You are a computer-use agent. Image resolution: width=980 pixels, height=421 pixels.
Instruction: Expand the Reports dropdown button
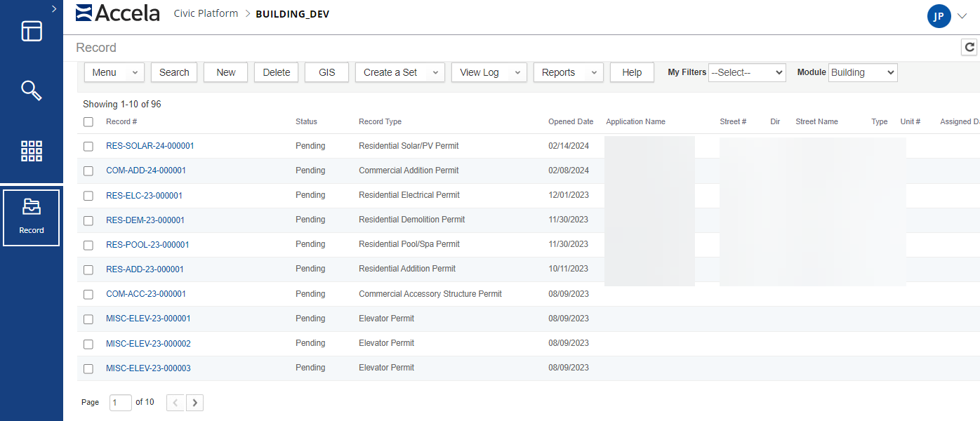click(568, 72)
